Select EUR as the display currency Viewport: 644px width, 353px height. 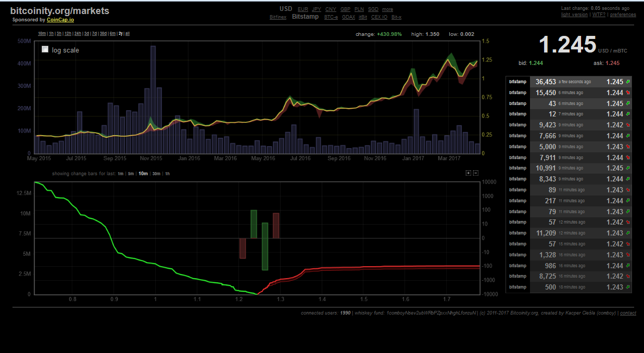point(302,9)
